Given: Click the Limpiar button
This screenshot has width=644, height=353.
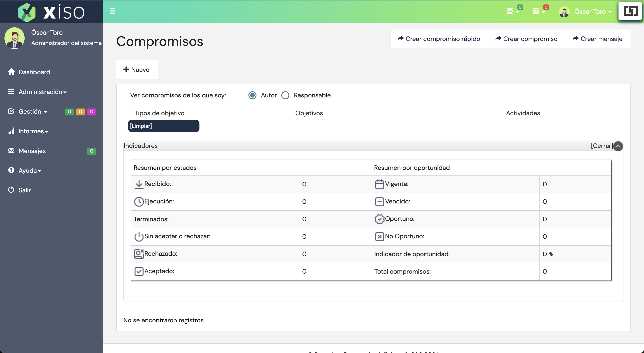Looking at the screenshot, I should [x=163, y=126].
